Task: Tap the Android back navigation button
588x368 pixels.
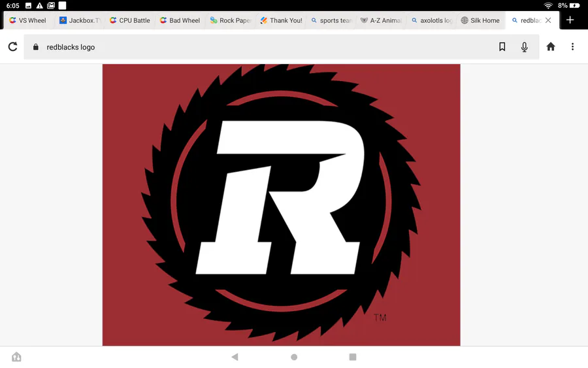Action: click(235, 357)
